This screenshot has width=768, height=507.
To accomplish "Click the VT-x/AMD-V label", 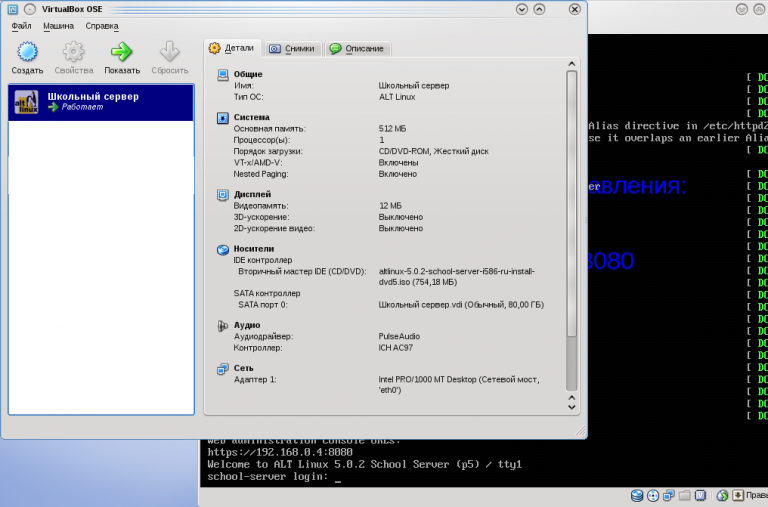I will 258,163.
